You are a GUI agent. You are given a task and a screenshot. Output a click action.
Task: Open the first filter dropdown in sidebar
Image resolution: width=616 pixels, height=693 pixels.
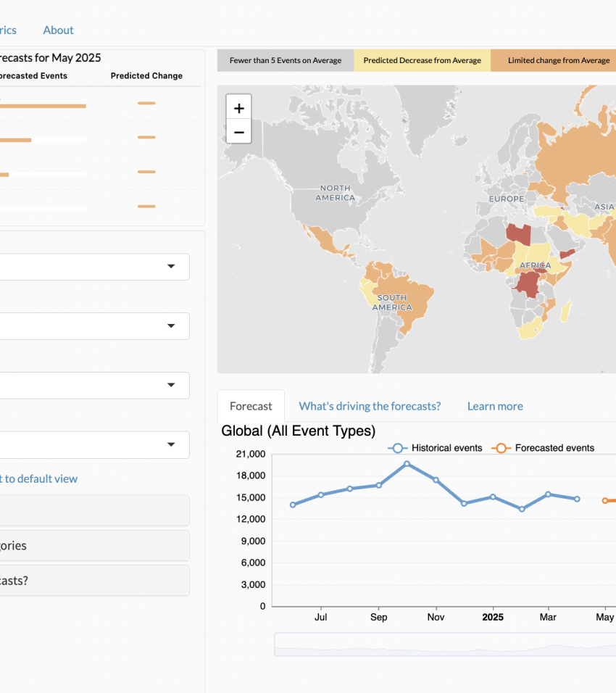pos(94,267)
